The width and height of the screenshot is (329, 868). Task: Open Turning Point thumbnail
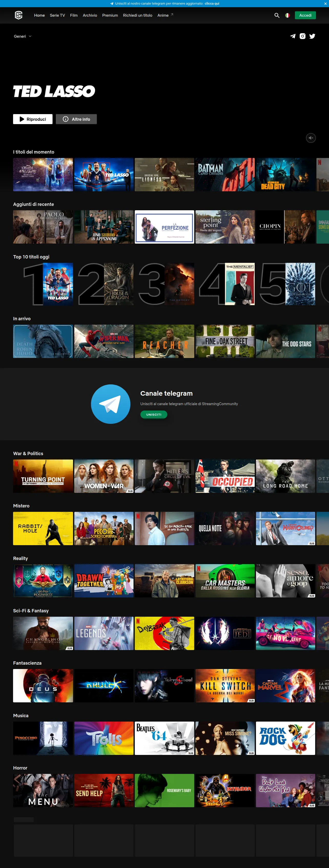43,476
